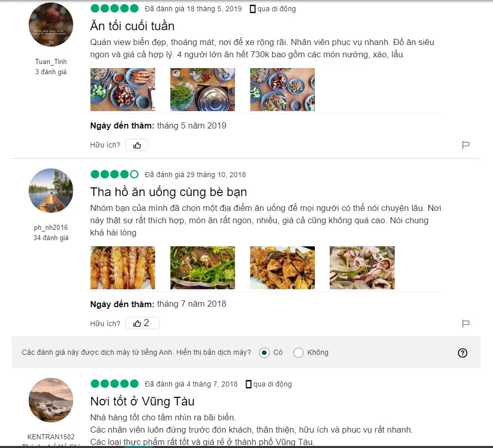This screenshot has height=448, width=493.
Task: Click the username Tuan_Tinh
Action: [x=51, y=61]
